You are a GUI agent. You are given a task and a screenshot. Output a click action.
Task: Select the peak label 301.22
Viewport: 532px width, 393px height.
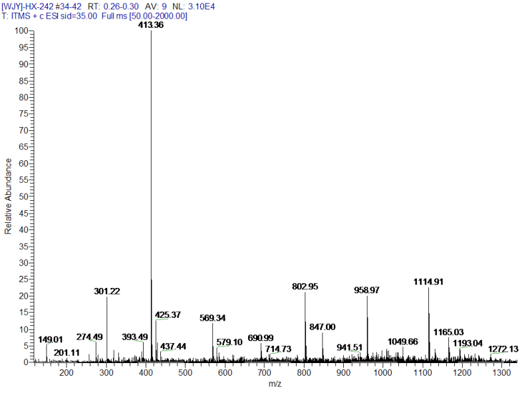pyautogui.click(x=107, y=291)
